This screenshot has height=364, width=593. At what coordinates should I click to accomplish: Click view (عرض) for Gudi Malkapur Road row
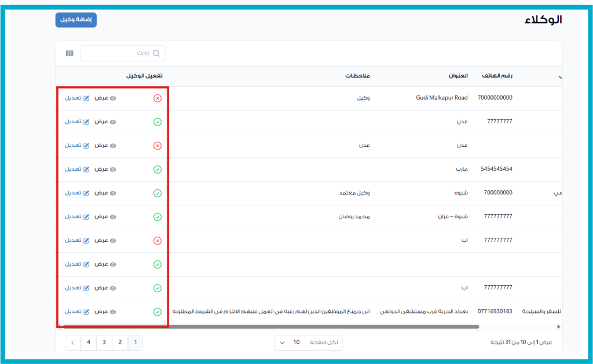(x=105, y=98)
